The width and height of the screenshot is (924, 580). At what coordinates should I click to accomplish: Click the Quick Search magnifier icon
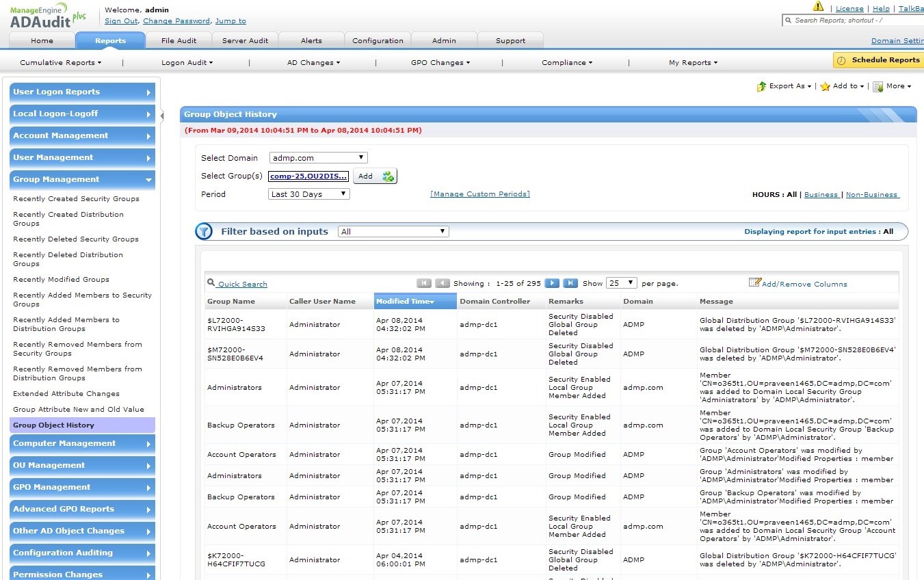(x=211, y=284)
